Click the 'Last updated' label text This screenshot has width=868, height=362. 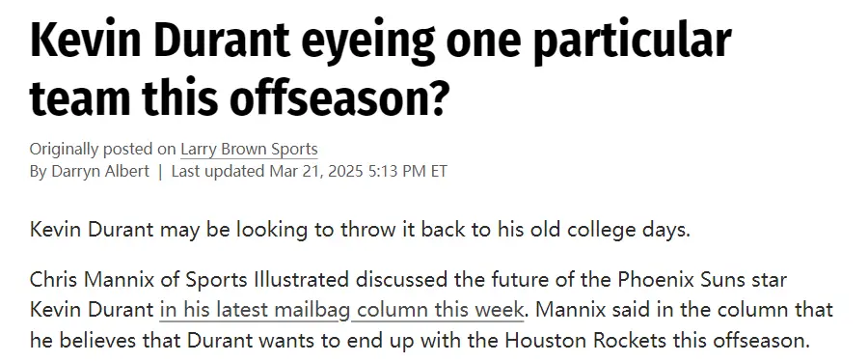pos(218,171)
